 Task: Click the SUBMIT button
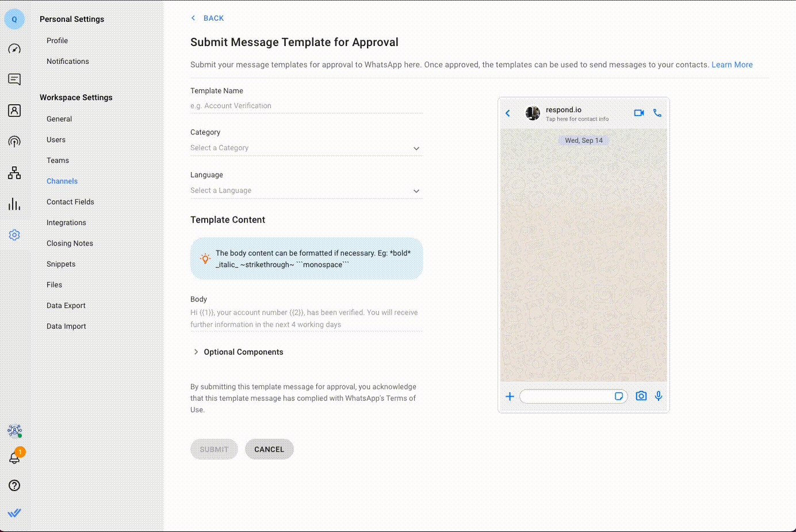pos(214,449)
